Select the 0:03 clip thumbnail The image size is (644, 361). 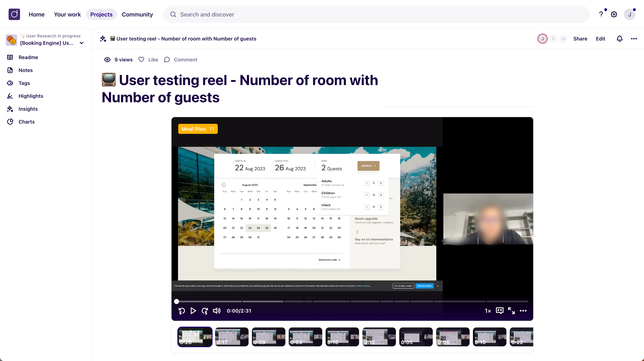click(x=305, y=337)
